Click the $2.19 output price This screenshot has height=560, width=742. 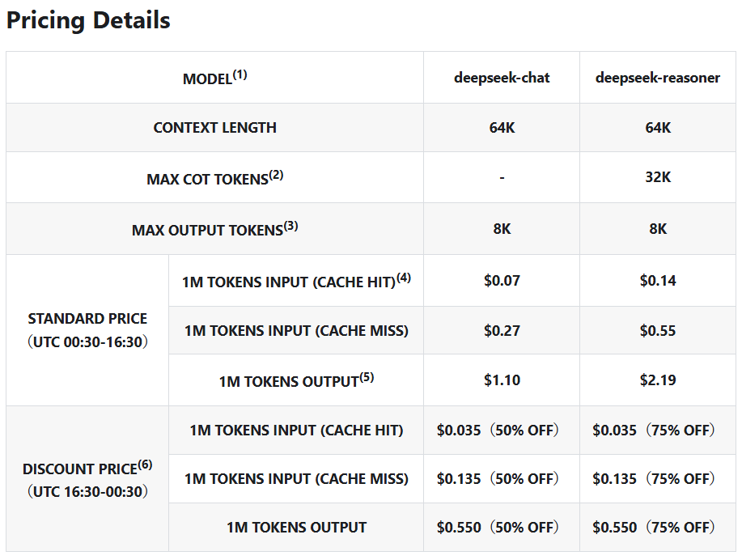coord(658,380)
